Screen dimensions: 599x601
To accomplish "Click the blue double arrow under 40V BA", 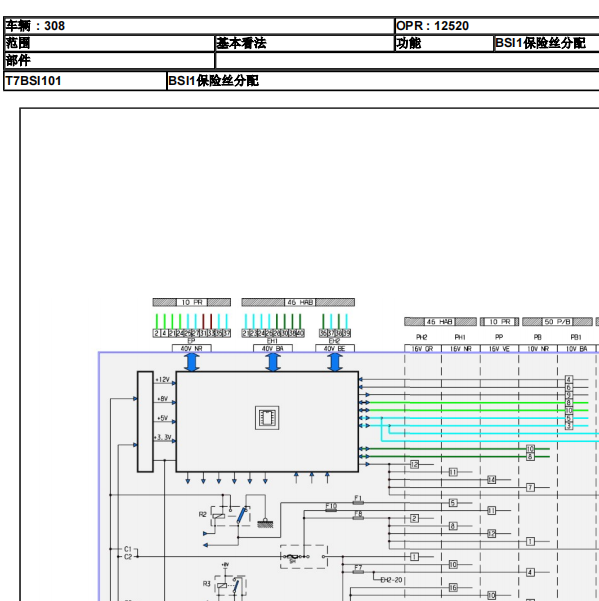I will [x=273, y=362].
